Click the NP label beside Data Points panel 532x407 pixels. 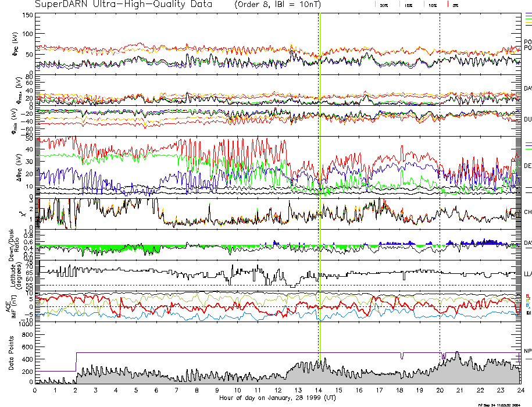tap(527, 351)
